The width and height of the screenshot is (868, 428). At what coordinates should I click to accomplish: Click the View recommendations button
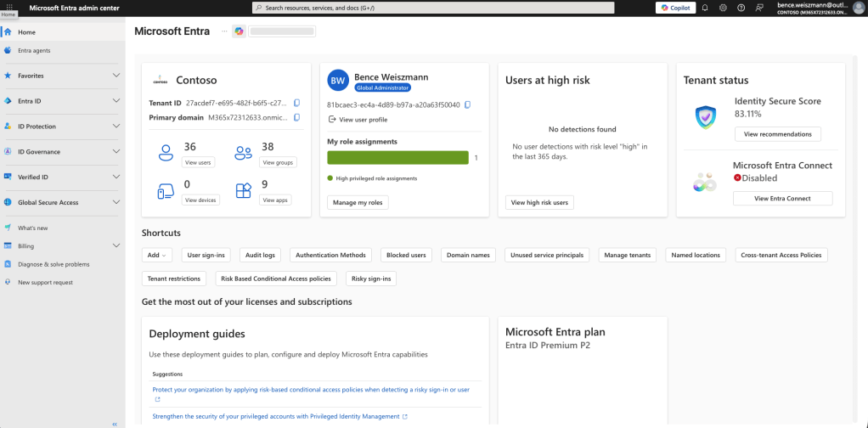[777, 134]
